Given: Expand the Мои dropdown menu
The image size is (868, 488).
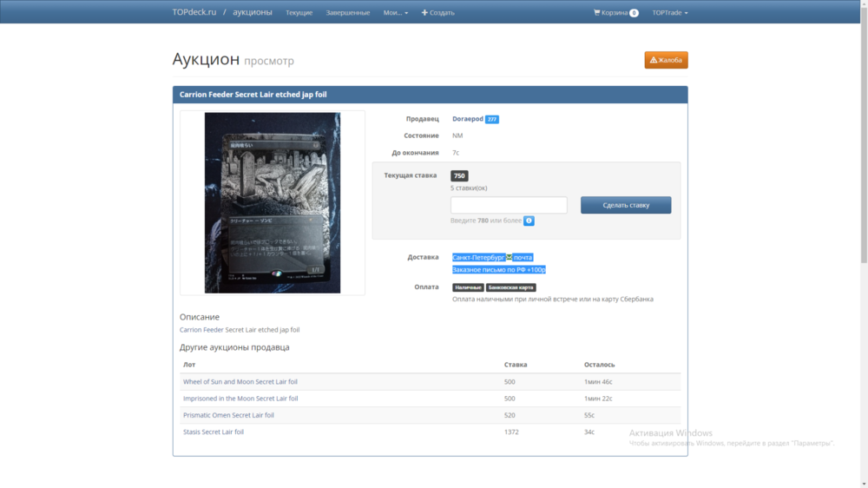Looking at the screenshot, I should (x=396, y=13).
